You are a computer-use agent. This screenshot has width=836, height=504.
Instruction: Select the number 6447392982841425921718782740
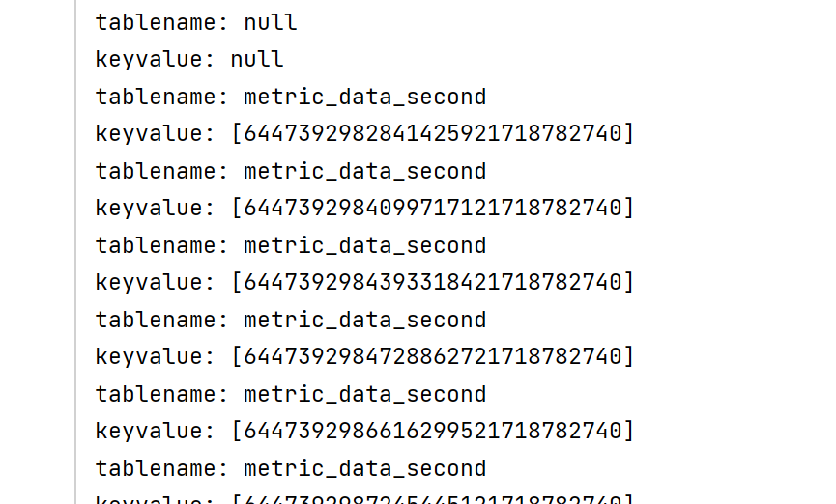point(433,134)
